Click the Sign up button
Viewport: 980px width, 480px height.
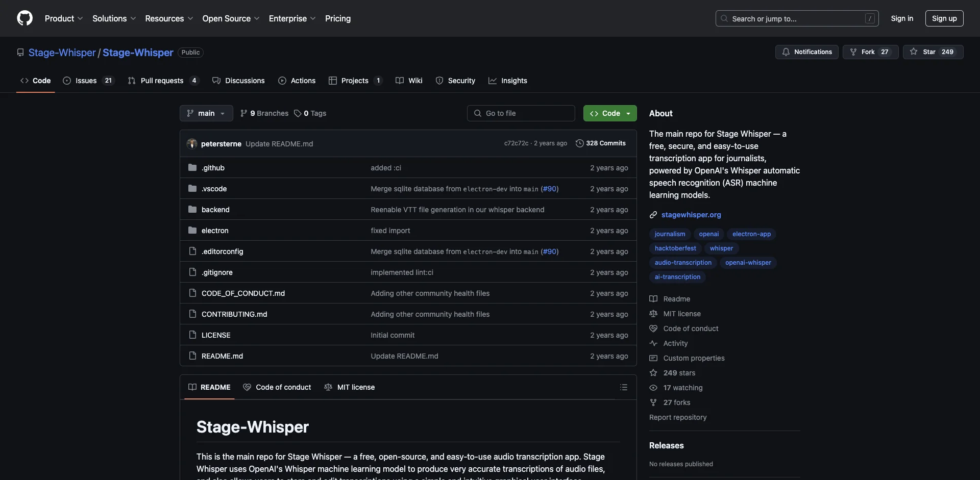(944, 18)
